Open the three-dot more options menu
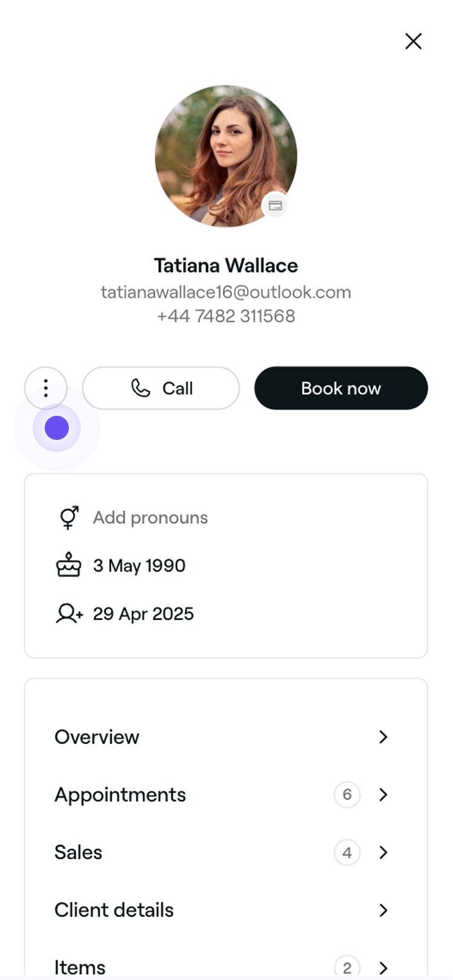453x980 pixels. click(46, 388)
